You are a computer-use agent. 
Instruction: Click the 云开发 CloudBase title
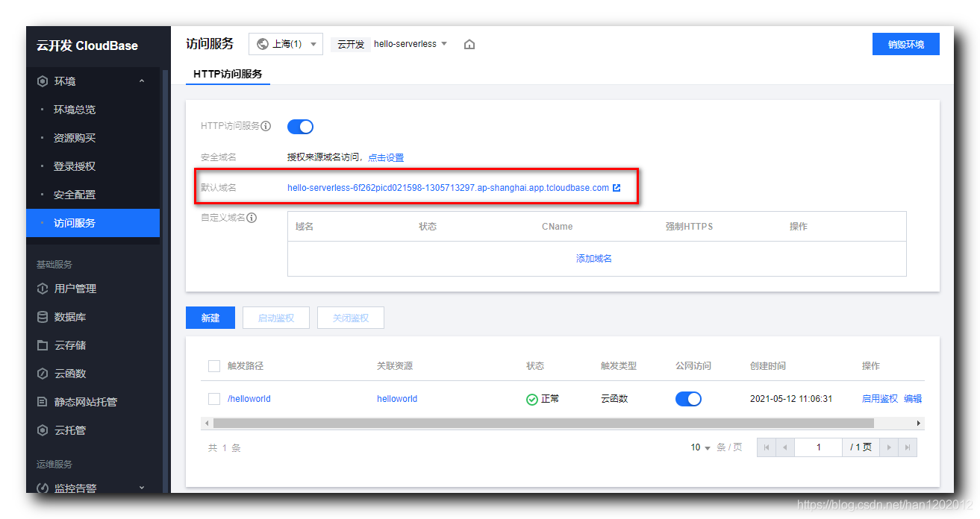click(x=87, y=45)
